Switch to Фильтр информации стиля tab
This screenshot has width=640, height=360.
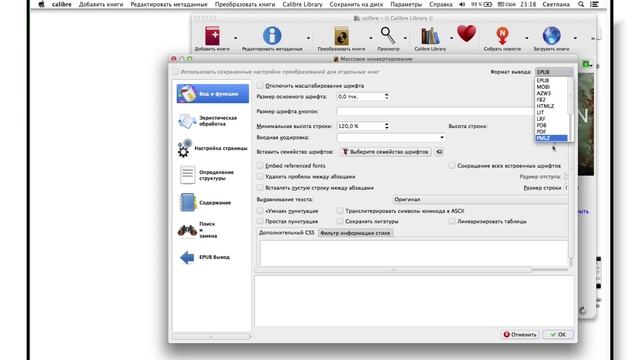pos(355,233)
